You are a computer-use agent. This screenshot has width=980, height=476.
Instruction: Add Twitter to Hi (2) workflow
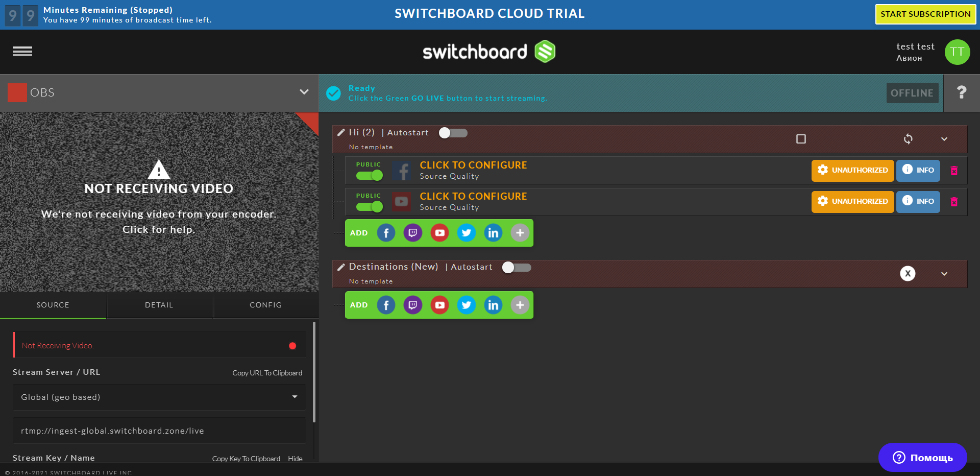pos(466,233)
